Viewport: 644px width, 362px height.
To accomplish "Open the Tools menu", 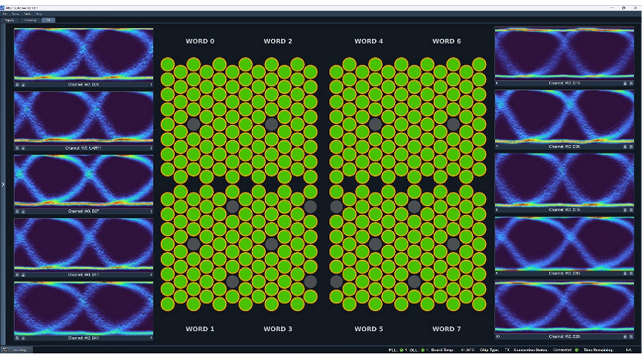I will tap(27, 13).
